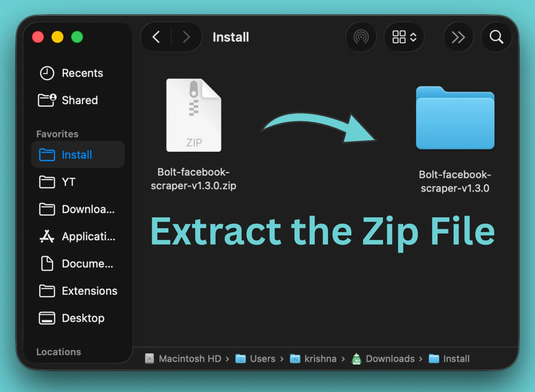Close the Finder window with red button
Image resolution: width=535 pixels, height=392 pixels.
[x=38, y=37]
